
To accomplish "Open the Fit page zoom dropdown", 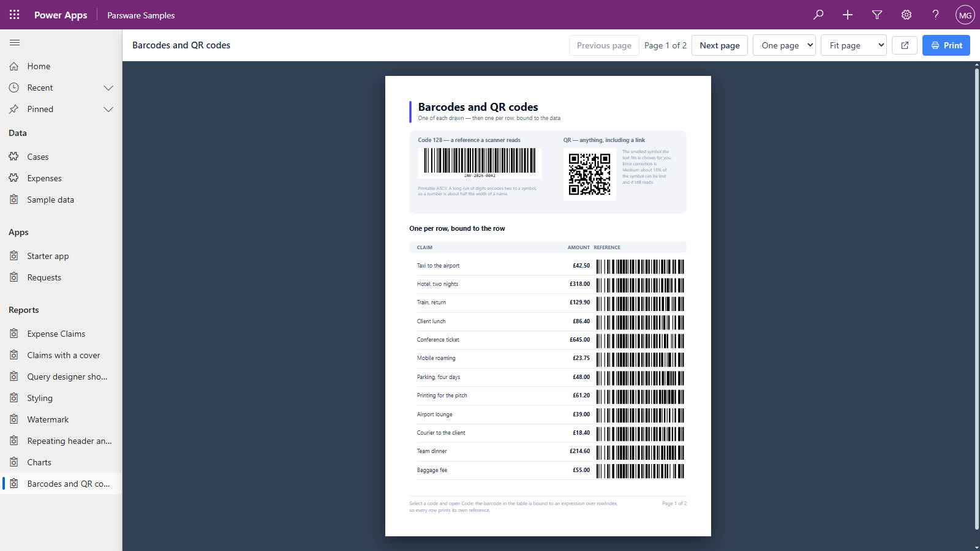I will tap(854, 45).
